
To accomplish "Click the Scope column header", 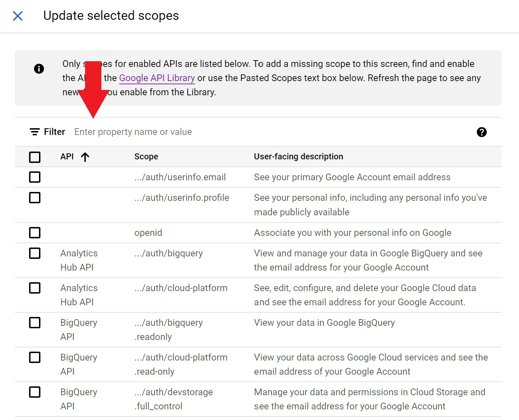I will pyautogui.click(x=146, y=157).
